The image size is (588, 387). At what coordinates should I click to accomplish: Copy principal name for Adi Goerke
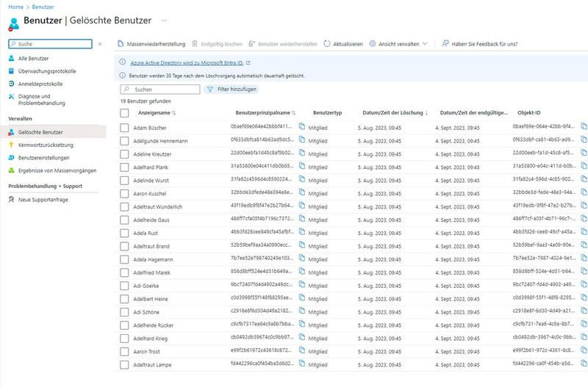302,284
